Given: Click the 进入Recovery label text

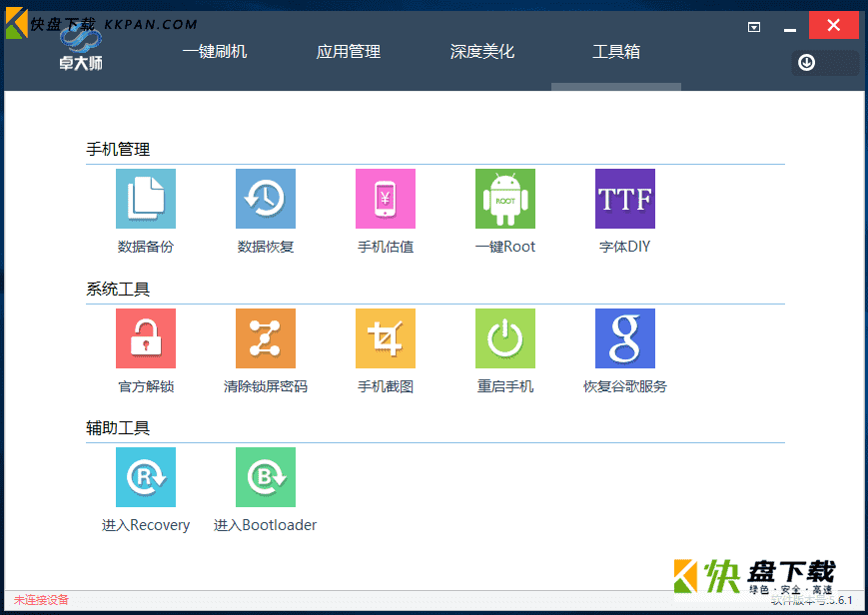Looking at the screenshot, I should (146, 525).
